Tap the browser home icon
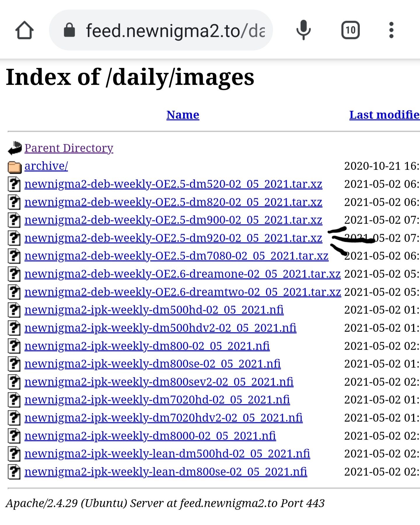 click(24, 30)
